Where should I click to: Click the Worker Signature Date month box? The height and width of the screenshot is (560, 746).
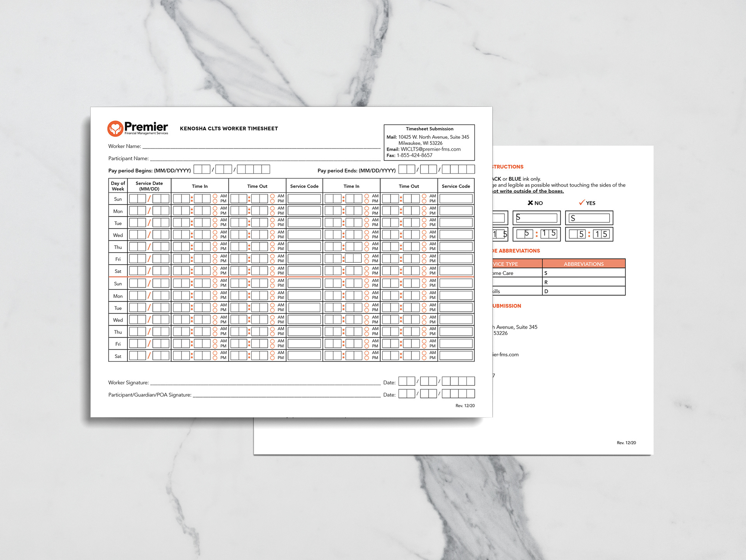(407, 381)
